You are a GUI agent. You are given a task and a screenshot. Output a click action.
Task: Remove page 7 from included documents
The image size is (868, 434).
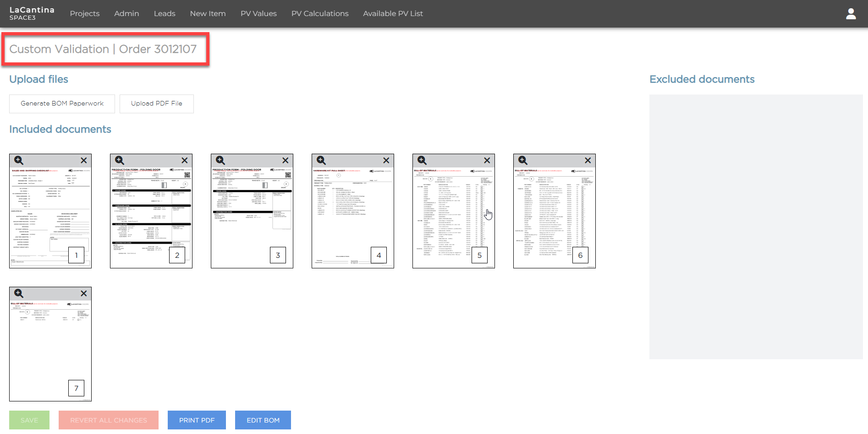pyautogui.click(x=84, y=293)
